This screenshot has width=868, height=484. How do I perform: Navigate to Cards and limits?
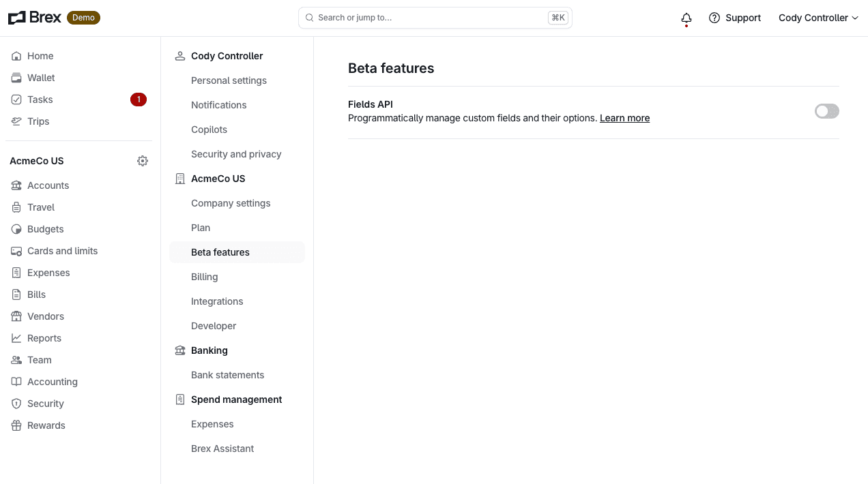pyautogui.click(x=62, y=251)
